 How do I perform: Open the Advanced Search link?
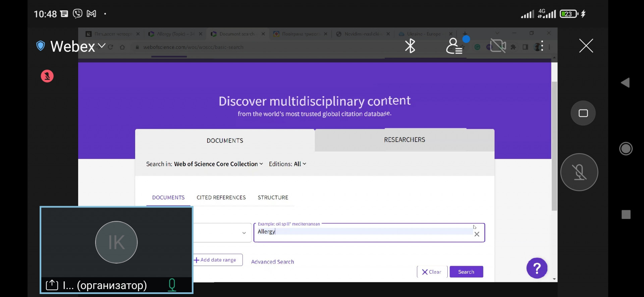272,262
